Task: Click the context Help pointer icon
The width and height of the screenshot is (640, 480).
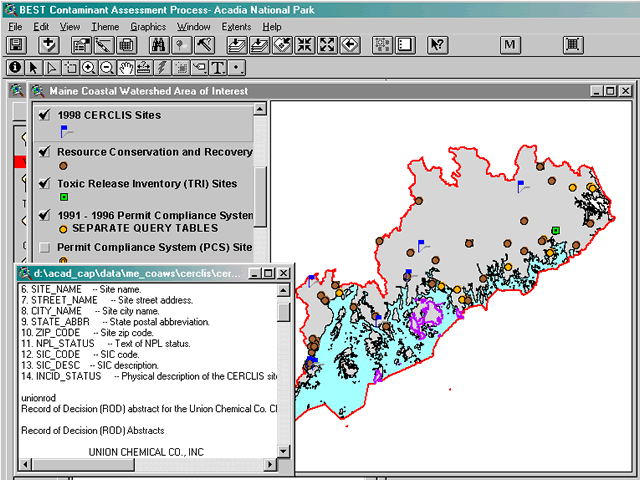Action: 437,45
